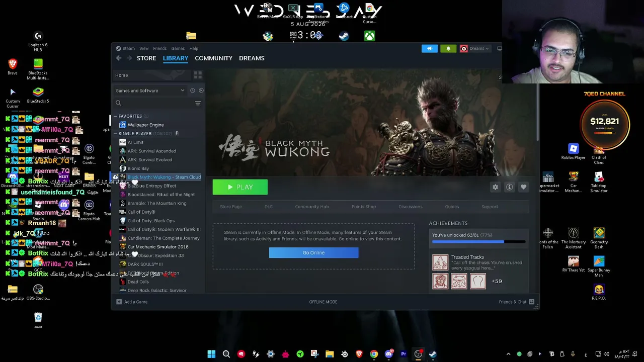This screenshot has height=362, width=644.
Task: Open the View menu
Action: [144, 48]
